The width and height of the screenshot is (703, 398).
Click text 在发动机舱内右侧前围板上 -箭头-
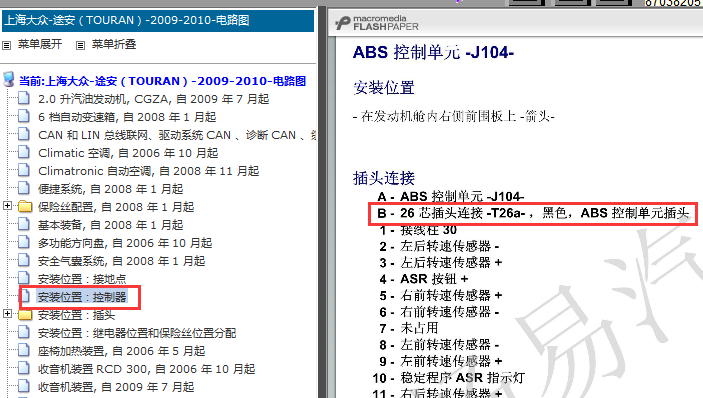pos(454,117)
